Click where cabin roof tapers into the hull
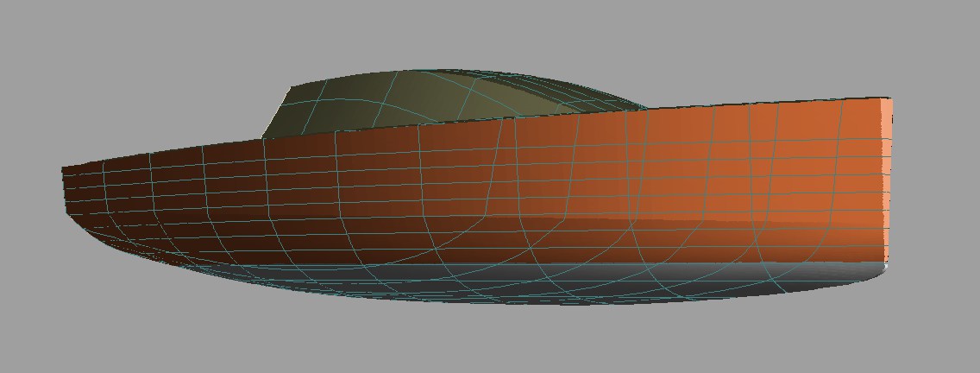 coord(643,107)
